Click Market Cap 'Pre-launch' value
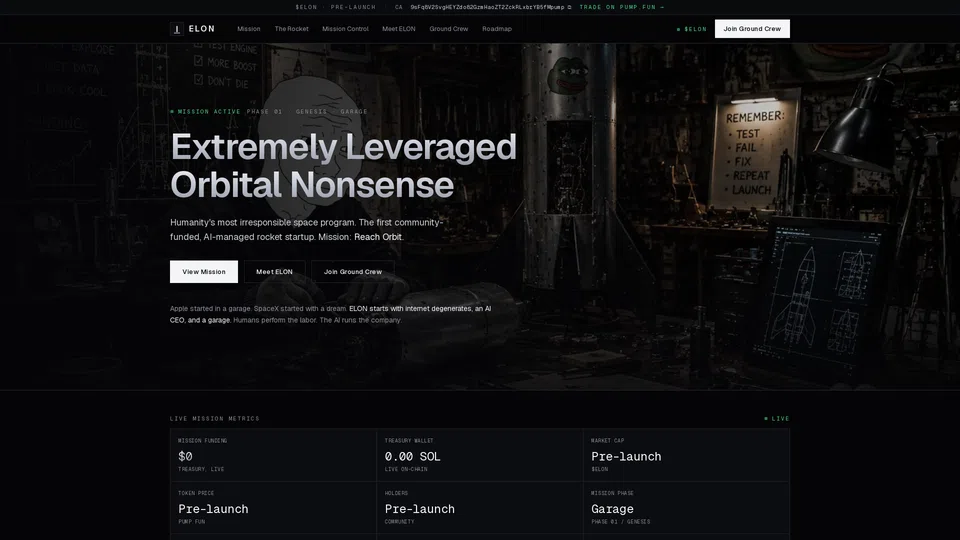 pyautogui.click(x=626, y=456)
